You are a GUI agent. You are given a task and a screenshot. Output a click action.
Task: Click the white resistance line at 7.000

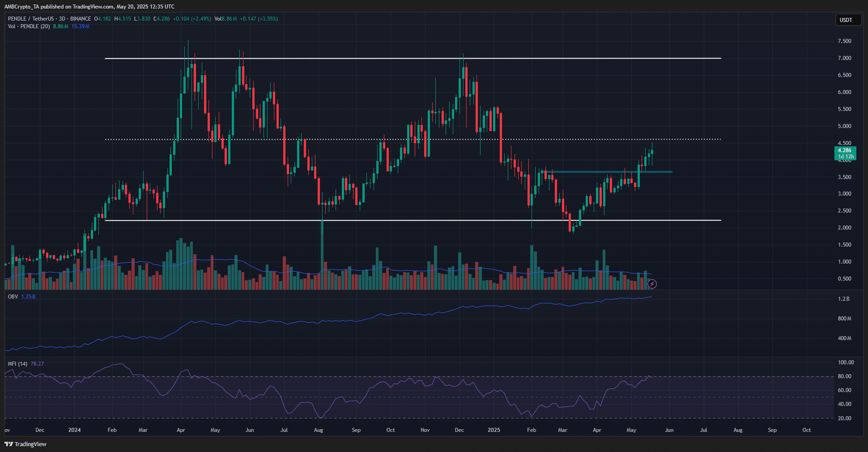coord(413,58)
